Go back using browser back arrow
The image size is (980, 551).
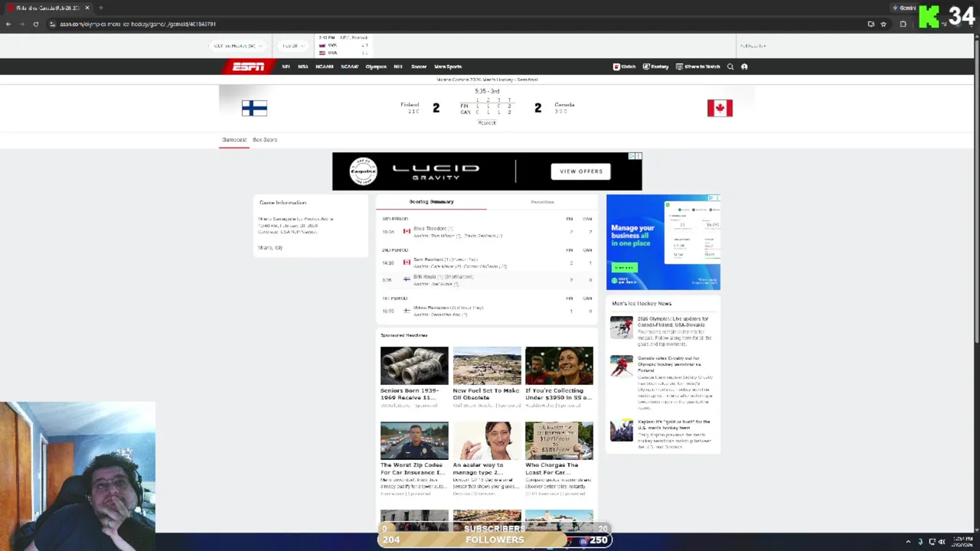(8, 24)
